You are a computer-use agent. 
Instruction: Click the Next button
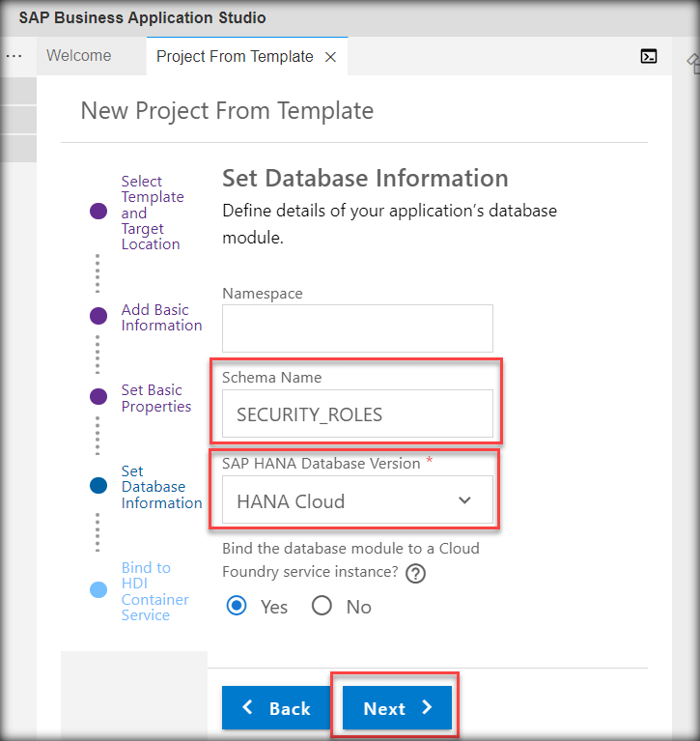(397, 708)
